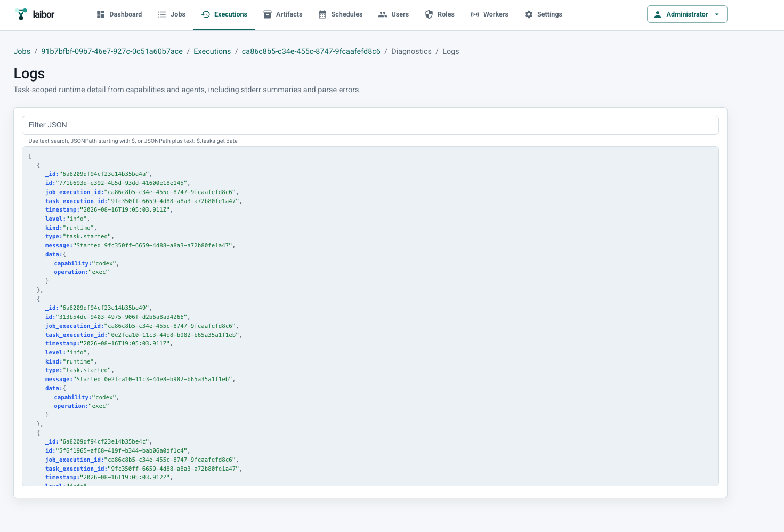
Task: Follow the Executions breadcrumb link
Action: (x=212, y=51)
